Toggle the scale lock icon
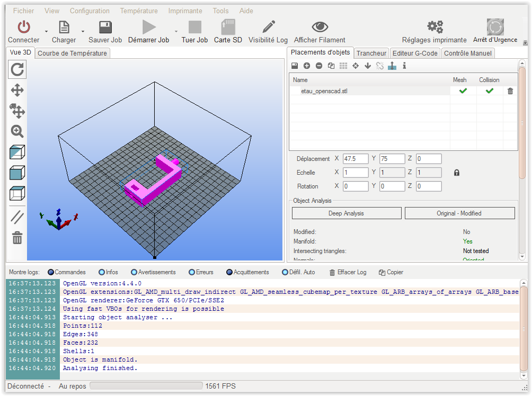The image size is (532, 396). coord(457,173)
